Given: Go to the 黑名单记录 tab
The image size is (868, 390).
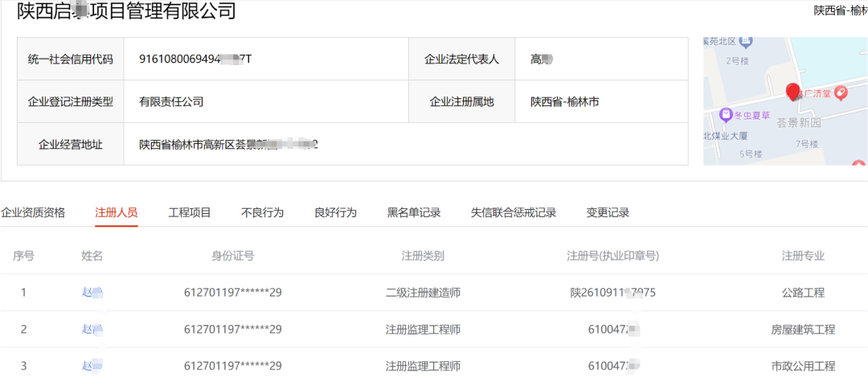Looking at the screenshot, I should tap(414, 212).
